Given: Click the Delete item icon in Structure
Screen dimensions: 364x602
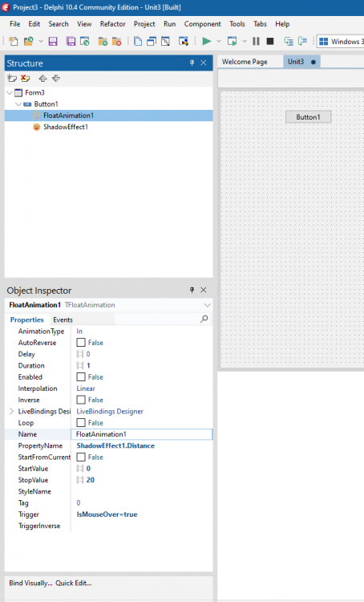Looking at the screenshot, I should coord(26,79).
